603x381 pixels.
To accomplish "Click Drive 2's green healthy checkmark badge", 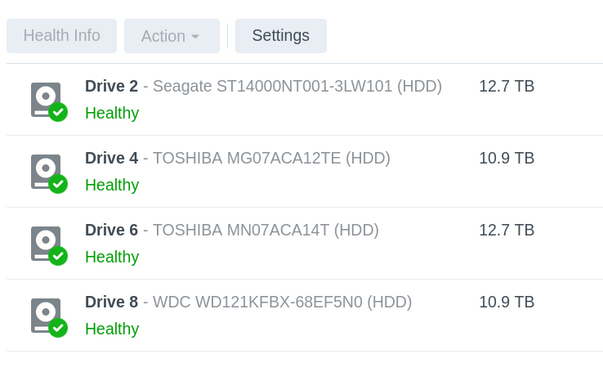I will point(58,112).
